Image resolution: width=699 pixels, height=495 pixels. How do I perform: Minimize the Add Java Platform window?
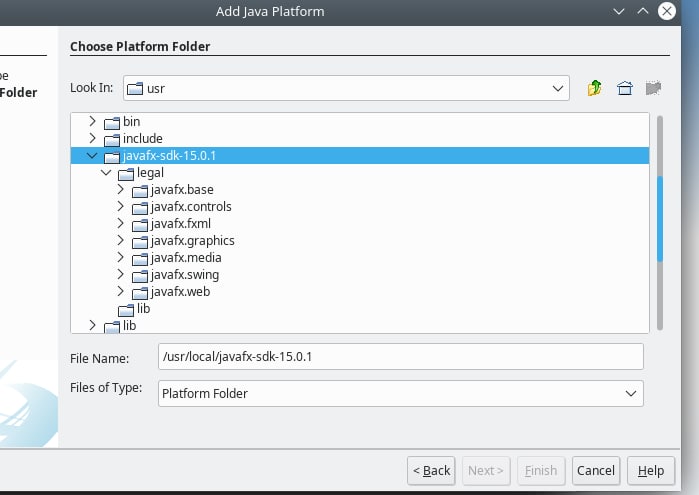click(619, 12)
